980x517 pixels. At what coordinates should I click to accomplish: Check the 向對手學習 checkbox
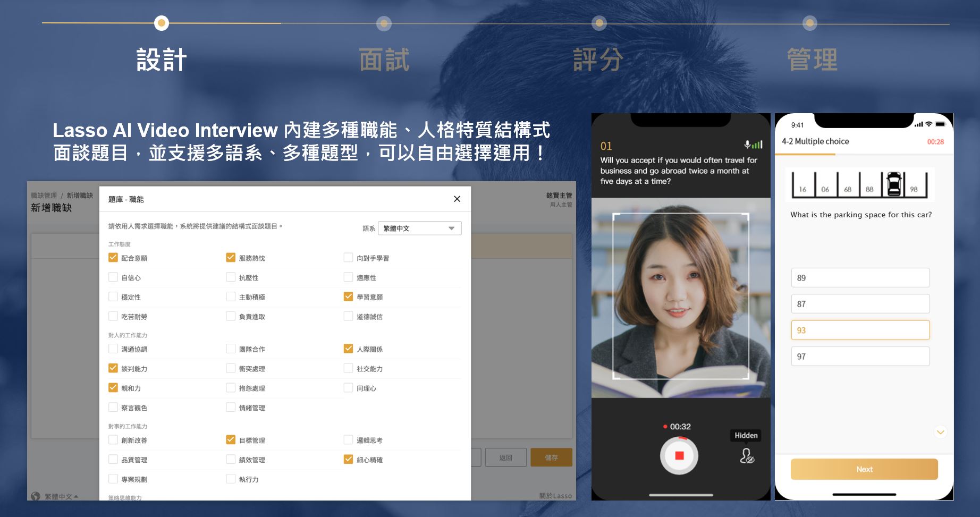(348, 258)
